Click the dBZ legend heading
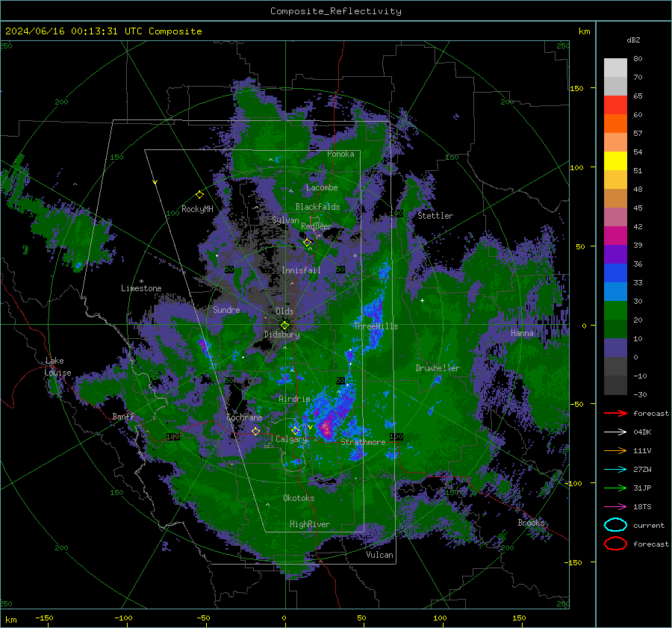Viewport: 672px width, 628px height. pyautogui.click(x=633, y=40)
